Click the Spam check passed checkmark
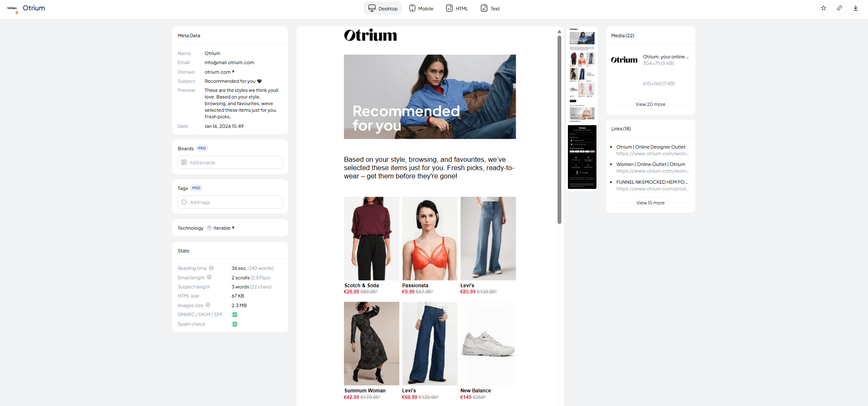This screenshot has width=868, height=406. 235,324
